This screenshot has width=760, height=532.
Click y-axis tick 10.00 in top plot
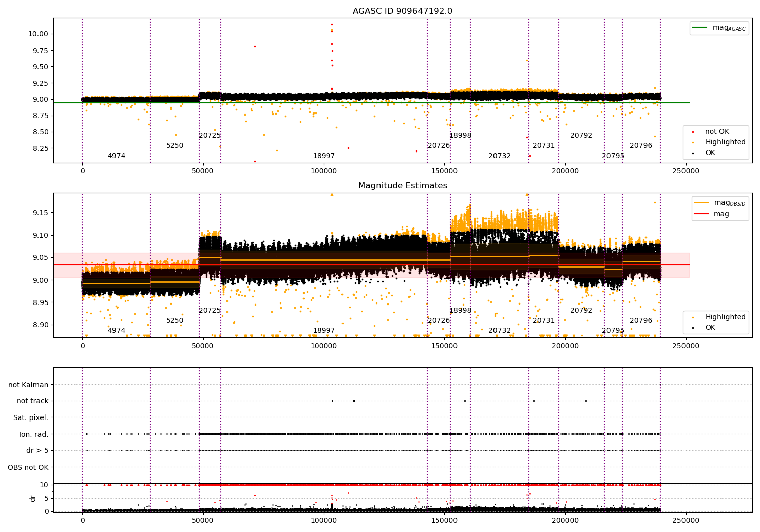pos(38,34)
